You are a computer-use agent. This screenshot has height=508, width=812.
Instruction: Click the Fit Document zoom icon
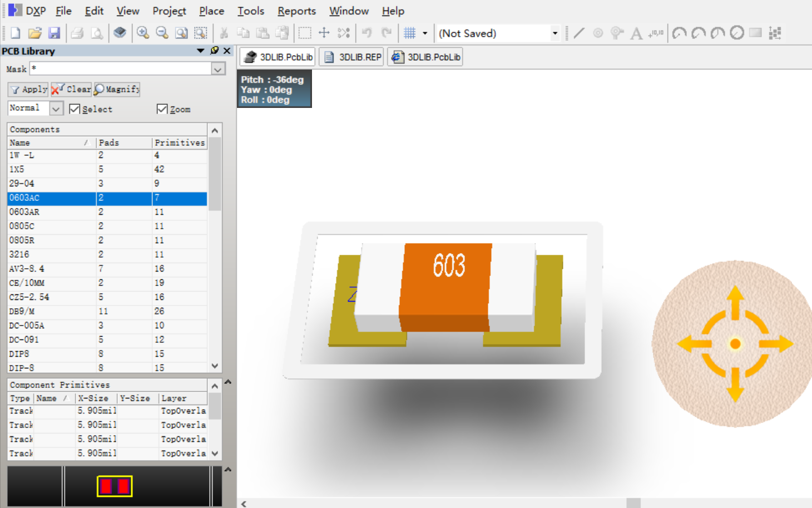pos(181,33)
